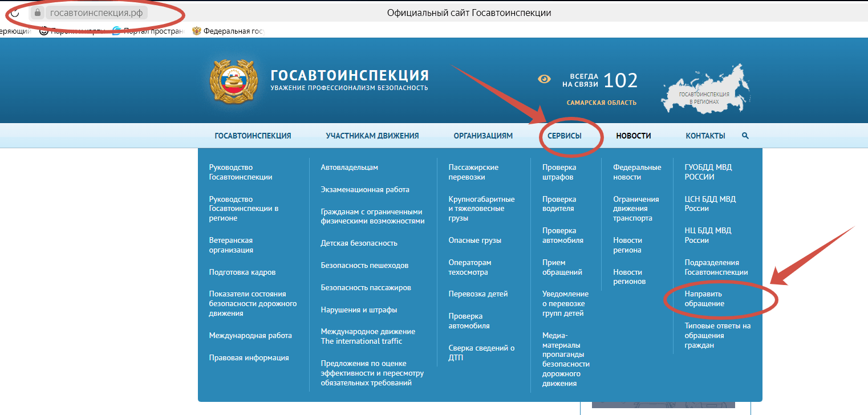Click Направить обращение link

click(x=704, y=299)
